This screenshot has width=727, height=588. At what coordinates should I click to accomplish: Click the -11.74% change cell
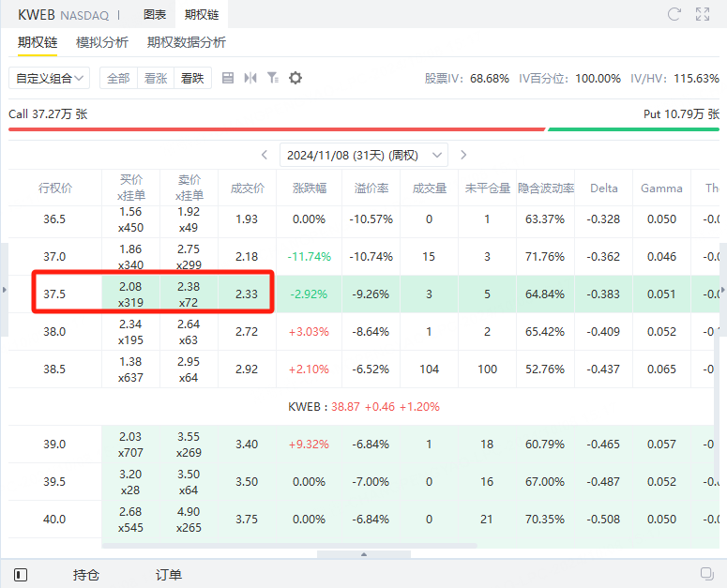pyautogui.click(x=310, y=257)
